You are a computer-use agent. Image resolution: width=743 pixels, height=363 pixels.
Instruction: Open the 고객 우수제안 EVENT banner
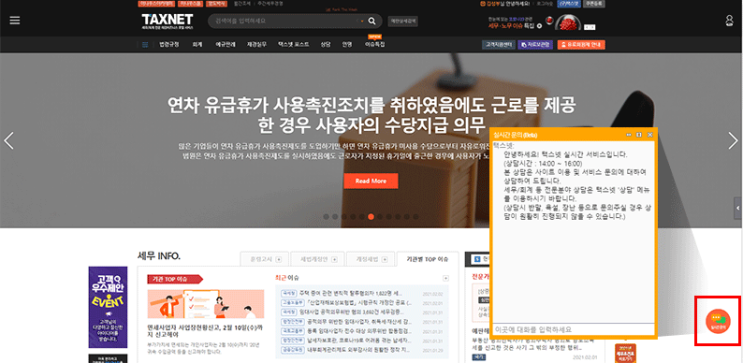[108, 307]
